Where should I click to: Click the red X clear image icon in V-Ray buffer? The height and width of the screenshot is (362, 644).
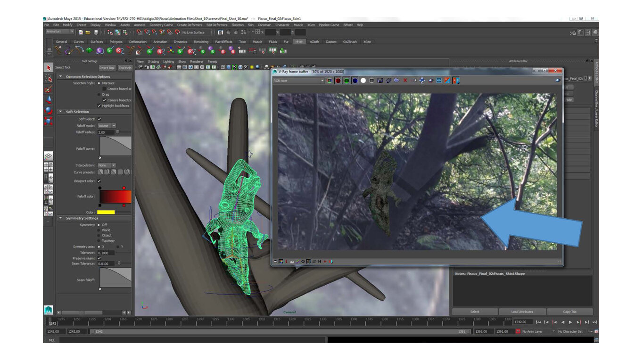click(405, 81)
